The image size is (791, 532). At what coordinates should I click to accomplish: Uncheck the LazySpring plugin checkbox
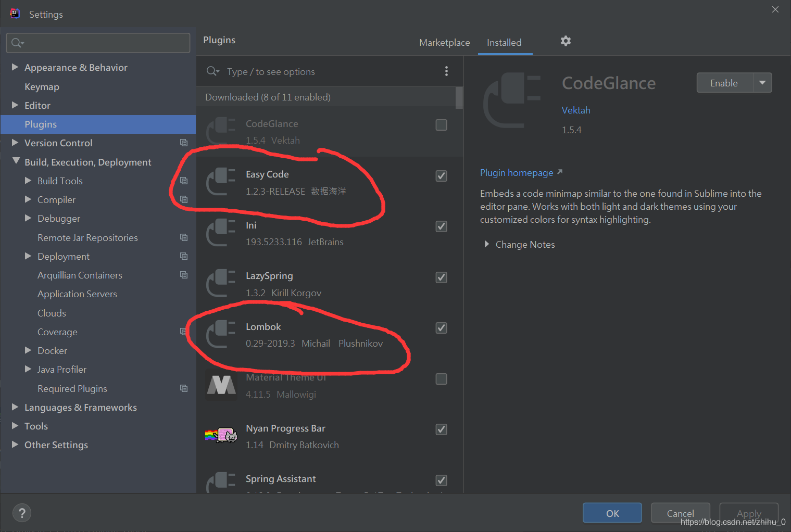pyautogui.click(x=441, y=277)
